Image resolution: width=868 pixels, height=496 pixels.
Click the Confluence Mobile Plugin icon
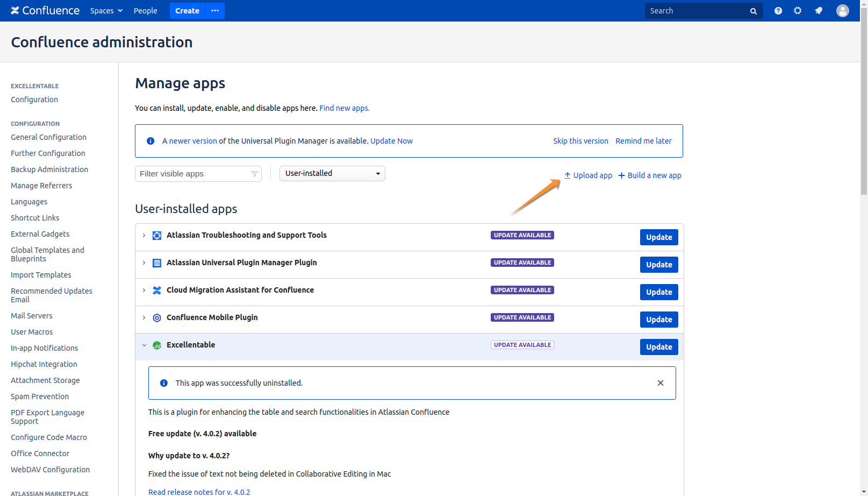coord(157,318)
